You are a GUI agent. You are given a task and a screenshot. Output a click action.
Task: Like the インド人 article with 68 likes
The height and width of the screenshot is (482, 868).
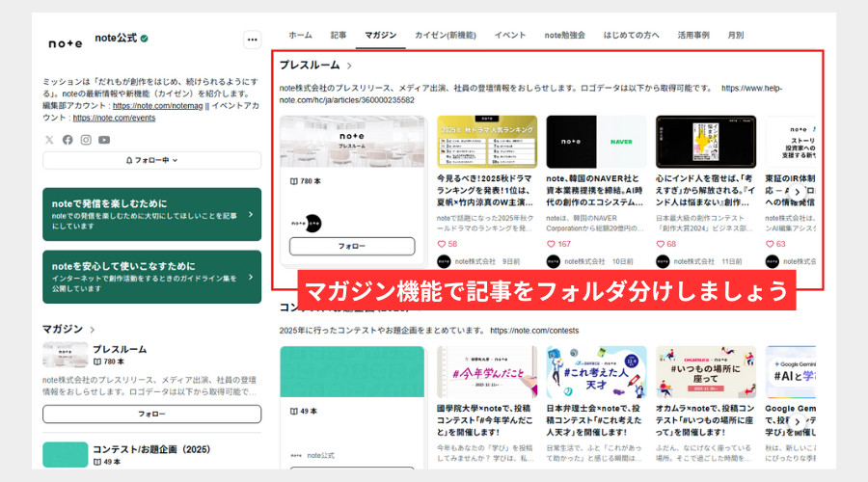[x=661, y=244]
